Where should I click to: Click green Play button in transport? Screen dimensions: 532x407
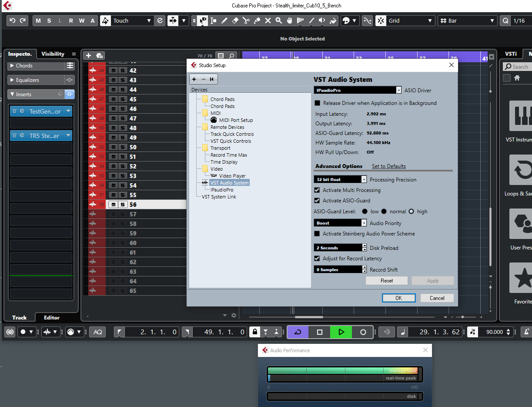[341, 332]
